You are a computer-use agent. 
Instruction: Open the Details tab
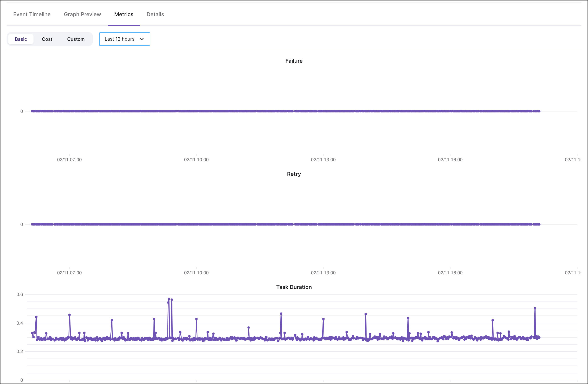[155, 14]
